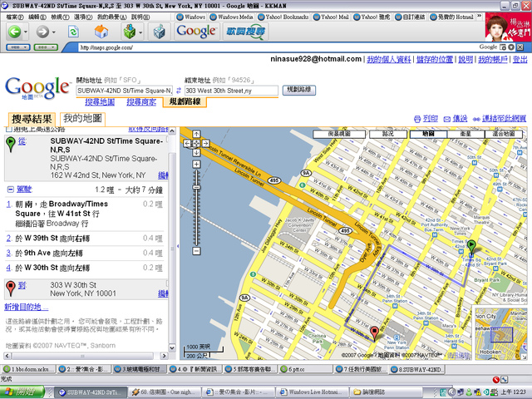Click the browser Back arrow button
Image resolution: width=532 pixels, height=399 pixels.
point(14,32)
